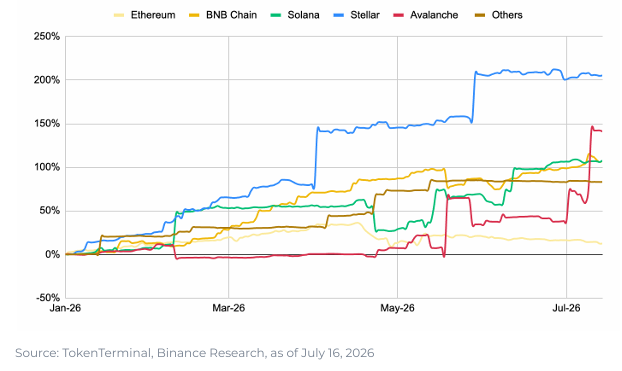Click the TokenTerminal source caption text

194,353
